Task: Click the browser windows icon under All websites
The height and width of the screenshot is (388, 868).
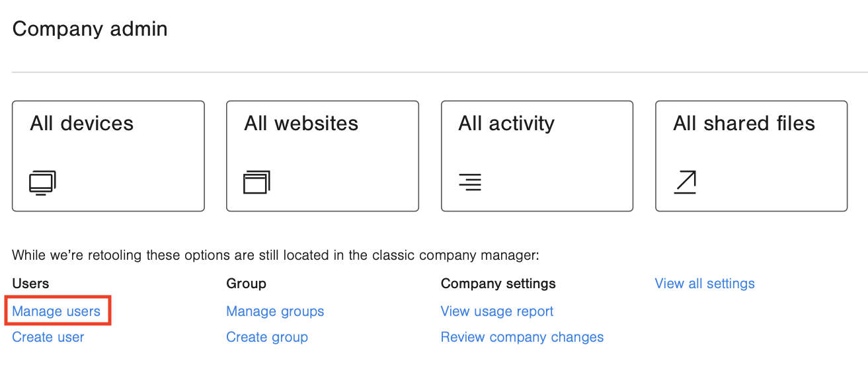Action: (x=256, y=182)
